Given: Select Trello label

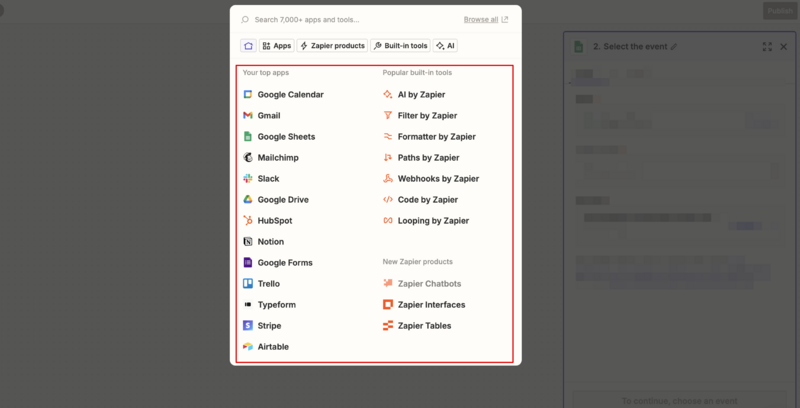Looking at the screenshot, I should (269, 284).
